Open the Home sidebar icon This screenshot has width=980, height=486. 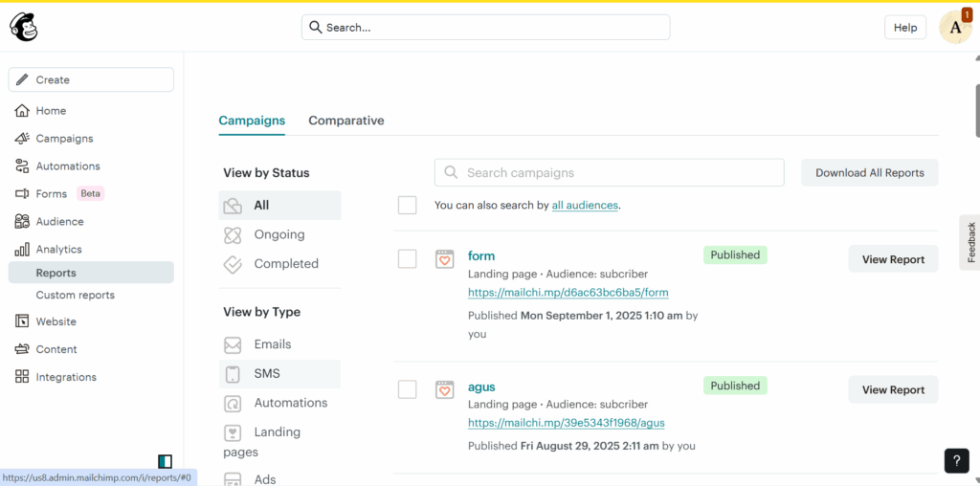pyautogui.click(x=22, y=111)
